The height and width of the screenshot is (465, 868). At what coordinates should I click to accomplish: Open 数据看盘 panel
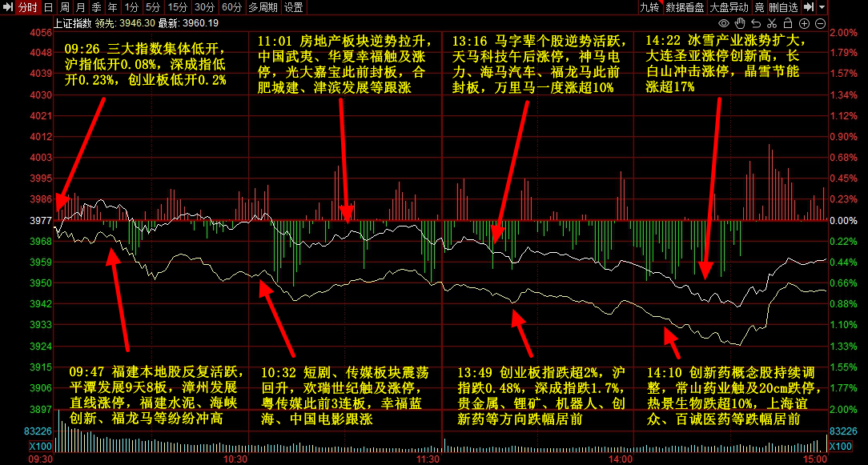click(x=685, y=7)
